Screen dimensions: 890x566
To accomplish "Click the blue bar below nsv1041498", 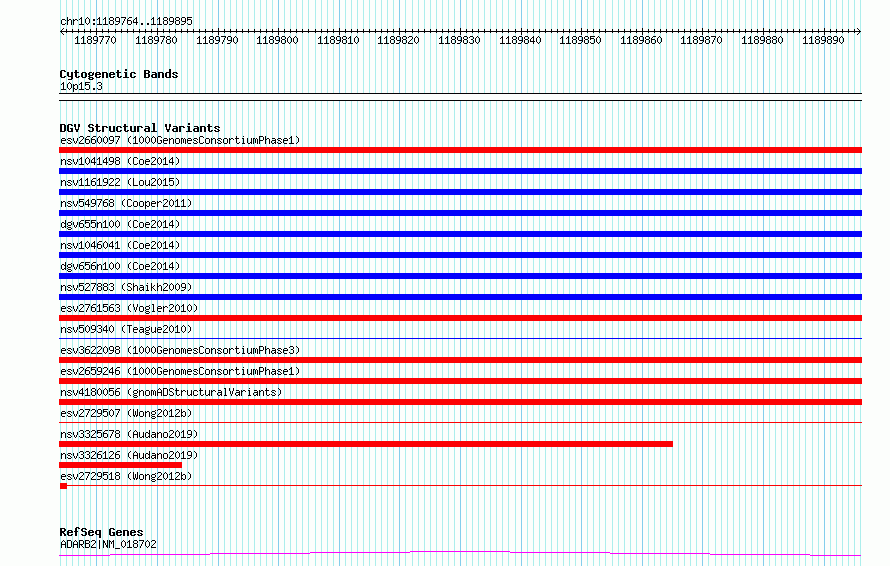I will point(460,171).
